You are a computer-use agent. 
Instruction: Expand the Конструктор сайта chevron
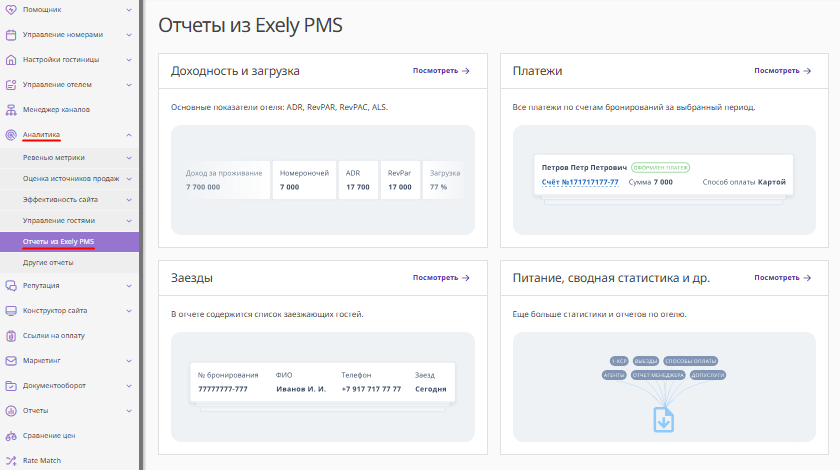[x=129, y=311]
